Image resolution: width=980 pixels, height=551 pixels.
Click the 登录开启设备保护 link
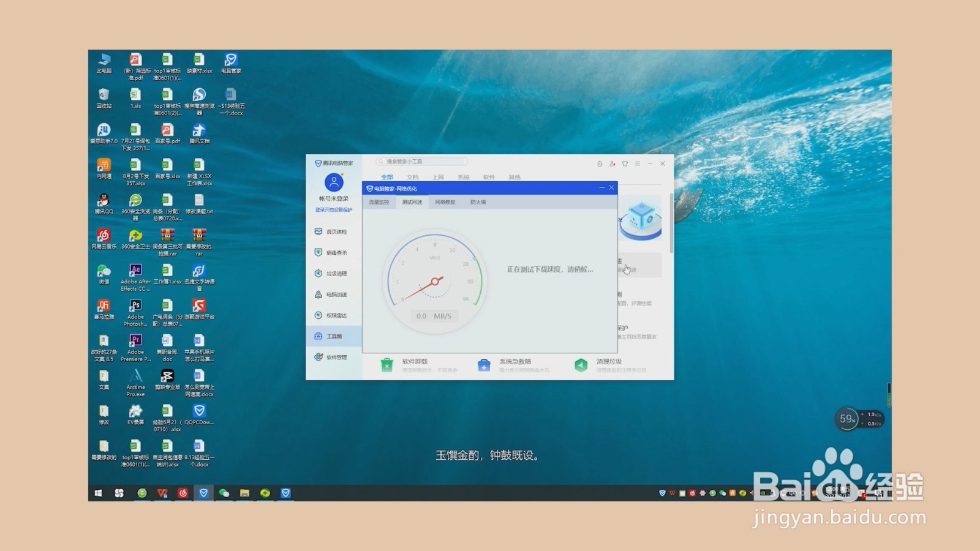(334, 210)
